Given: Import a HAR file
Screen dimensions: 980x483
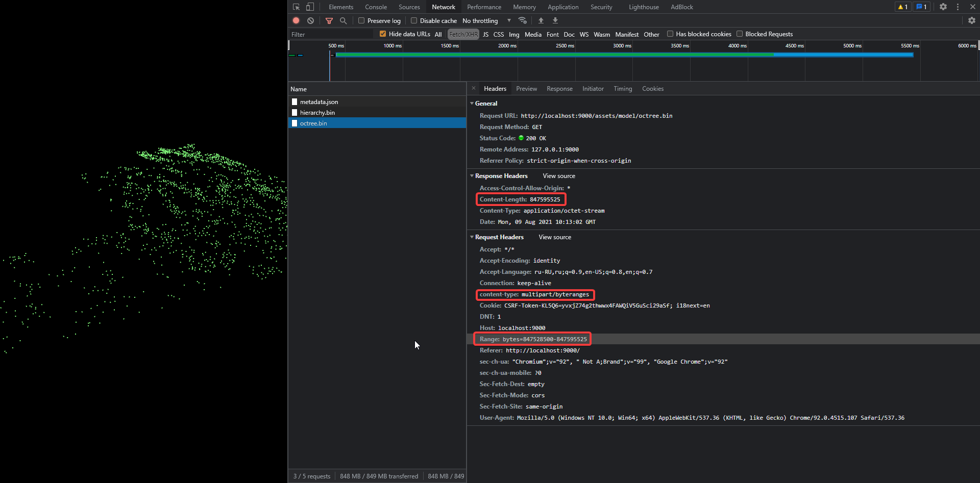Looking at the screenshot, I should (x=541, y=20).
